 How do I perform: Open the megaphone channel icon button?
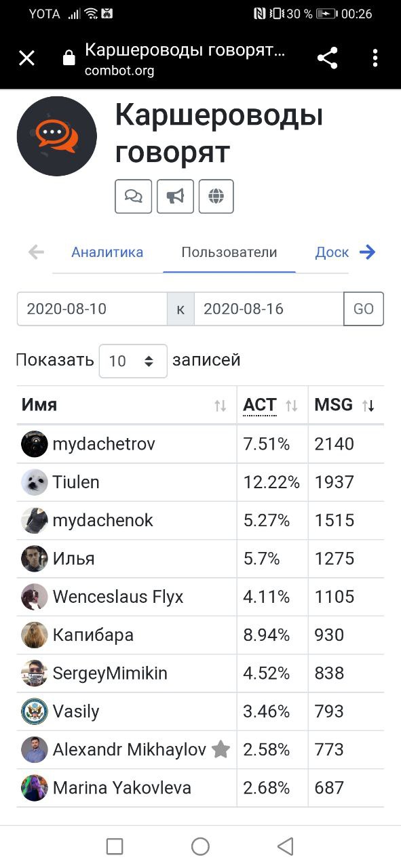[x=175, y=197]
